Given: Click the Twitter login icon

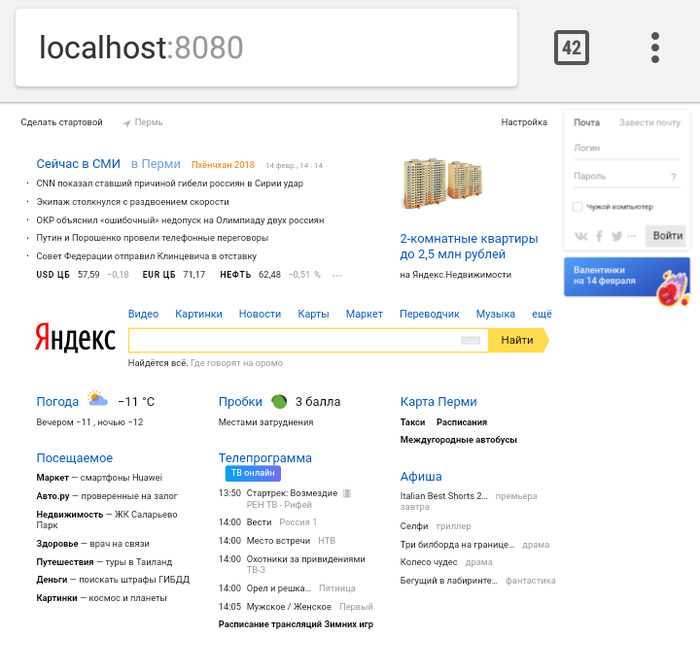Looking at the screenshot, I should click(617, 237).
